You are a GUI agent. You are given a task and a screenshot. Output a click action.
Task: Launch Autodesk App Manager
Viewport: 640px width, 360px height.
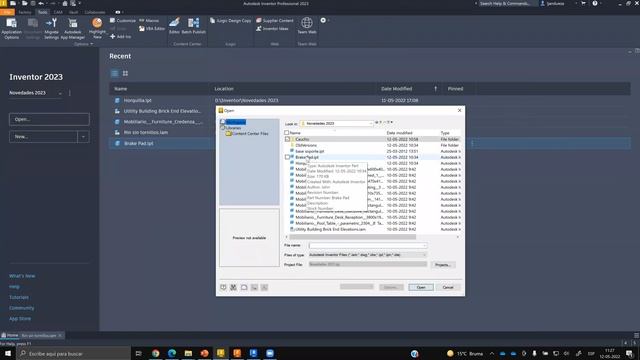73,28
